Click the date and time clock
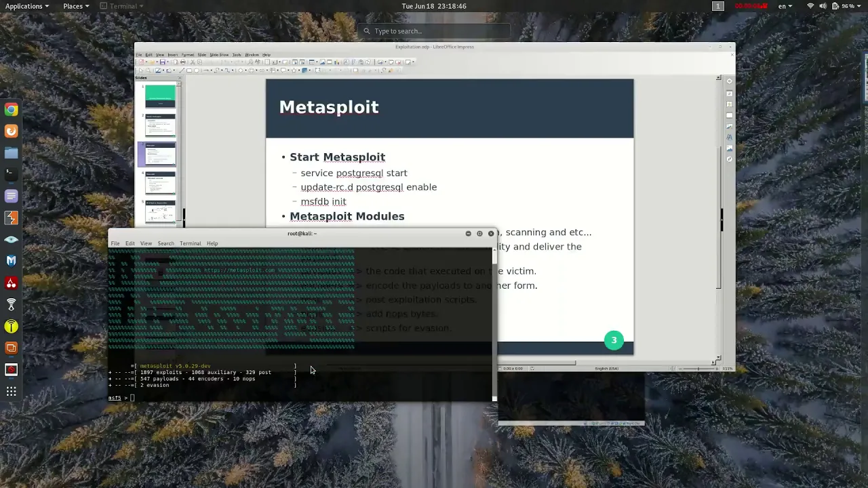The width and height of the screenshot is (868, 488). [x=434, y=6]
